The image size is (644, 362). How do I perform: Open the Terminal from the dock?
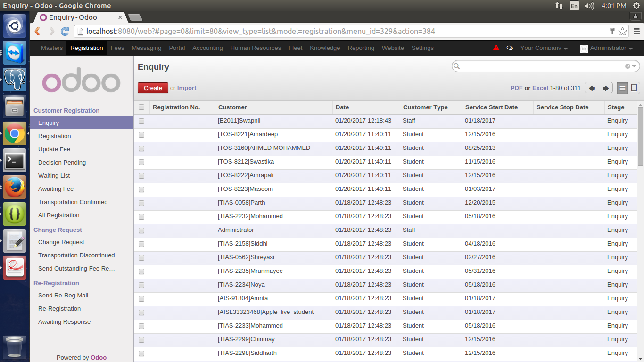(15, 160)
